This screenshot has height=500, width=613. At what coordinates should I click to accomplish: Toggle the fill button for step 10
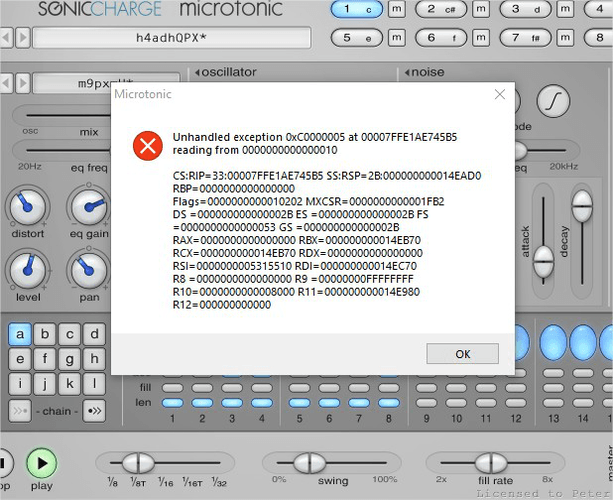coord(456,388)
